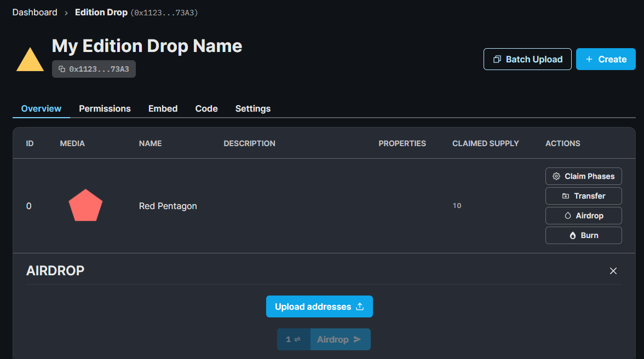
Task: Select the Code tab
Action: 206,108
